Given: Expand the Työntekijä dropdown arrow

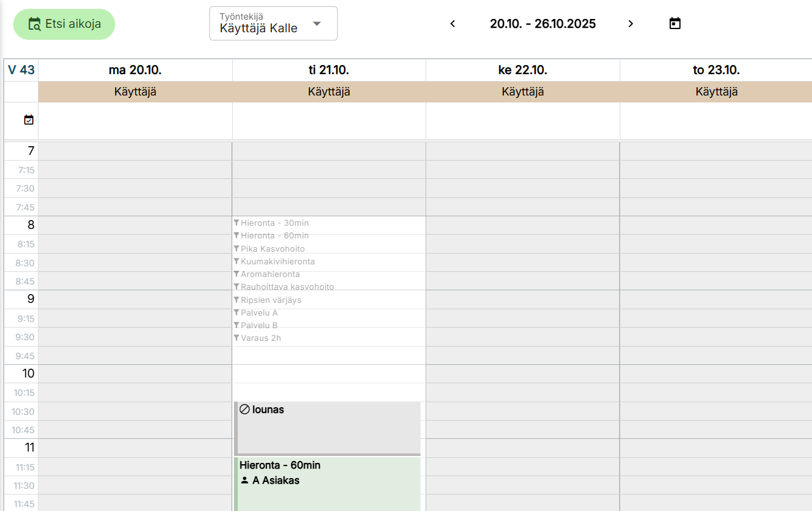Looking at the screenshot, I should click(x=317, y=24).
